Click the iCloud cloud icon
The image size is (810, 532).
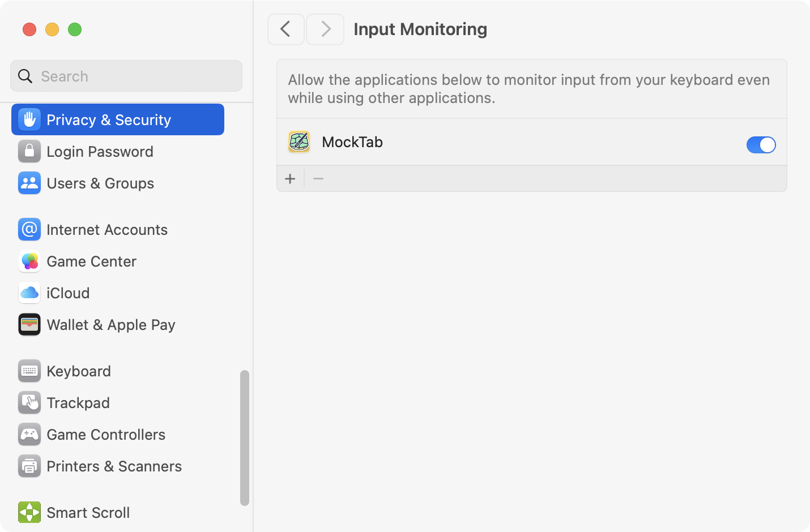tap(29, 293)
